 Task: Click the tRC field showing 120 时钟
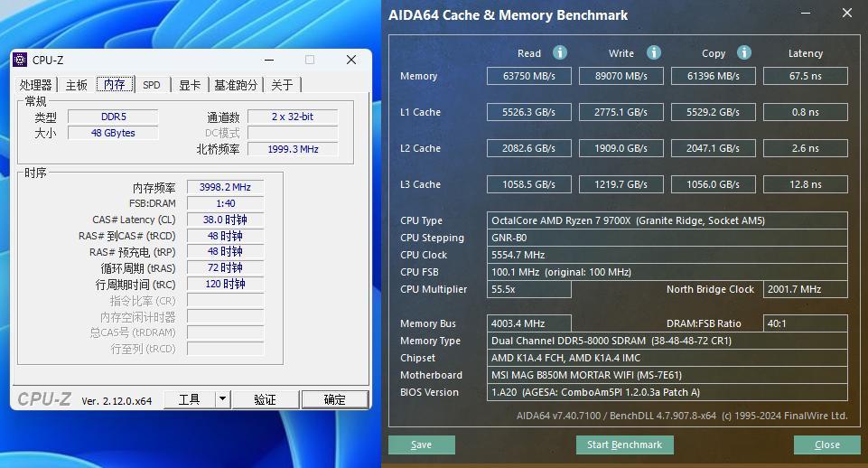point(225,284)
